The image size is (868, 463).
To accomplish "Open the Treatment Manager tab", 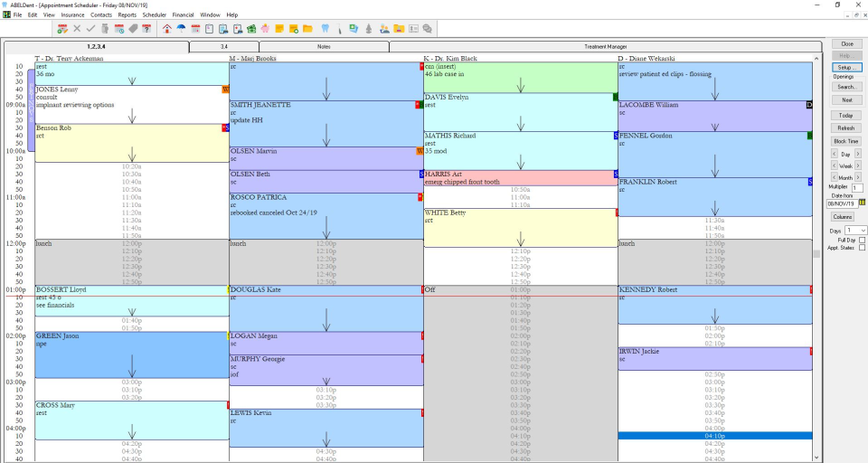I will (x=606, y=47).
